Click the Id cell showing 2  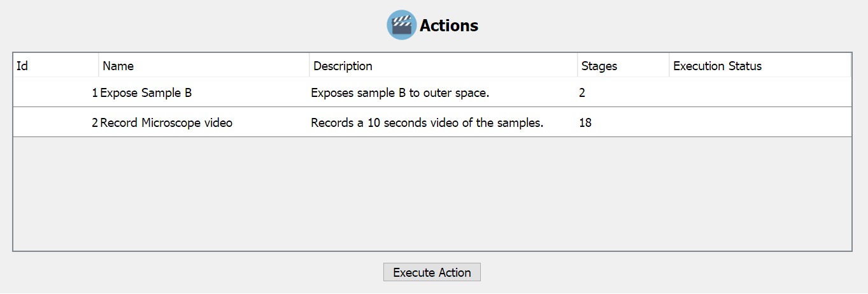click(95, 122)
